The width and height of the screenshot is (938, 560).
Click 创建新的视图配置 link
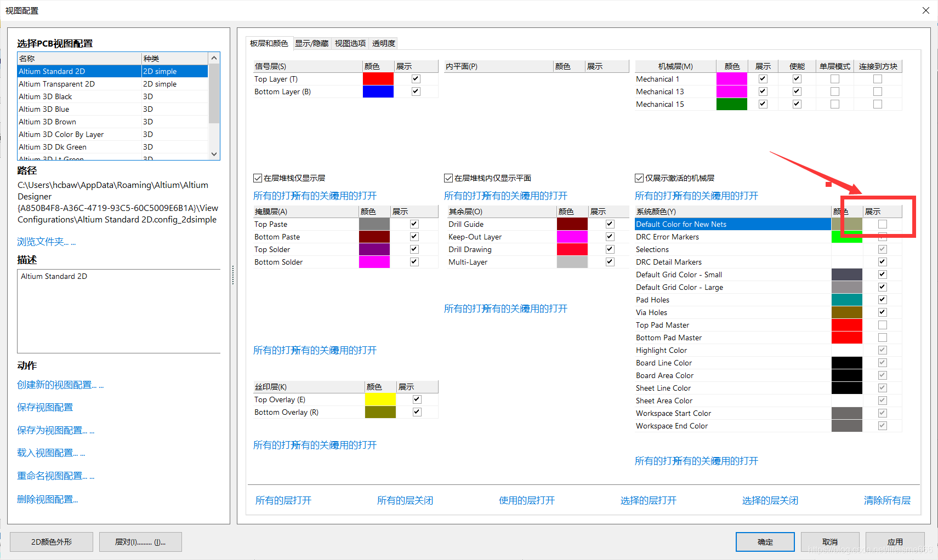click(x=60, y=385)
